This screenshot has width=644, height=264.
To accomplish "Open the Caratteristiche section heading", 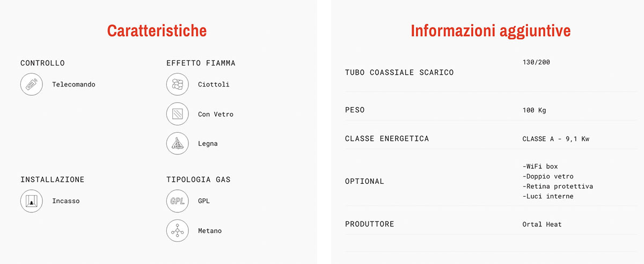I will pyautogui.click(x=157, y=30).
